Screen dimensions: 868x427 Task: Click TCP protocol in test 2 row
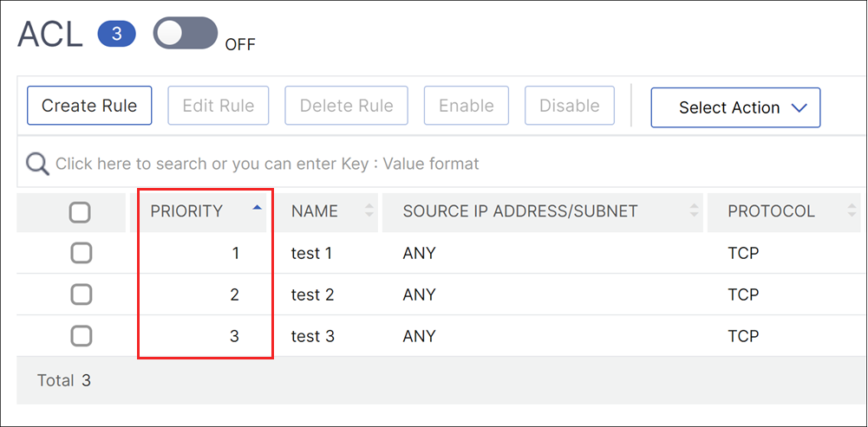pyautogui.click(x=743, y=294)
